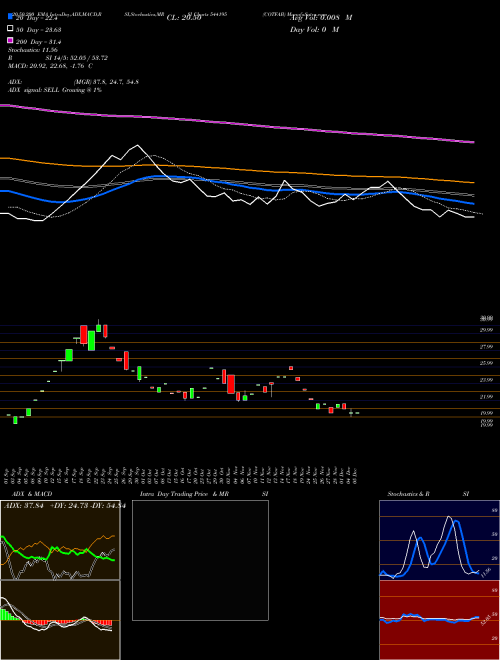Click the rotated 52.05 value in the RSI panel

(485, 620)
